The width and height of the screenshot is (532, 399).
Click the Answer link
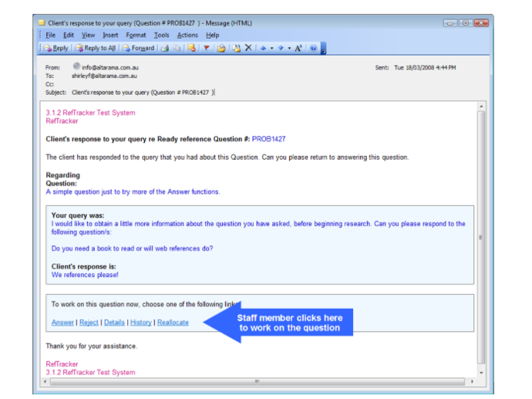[x=62, y=323]
